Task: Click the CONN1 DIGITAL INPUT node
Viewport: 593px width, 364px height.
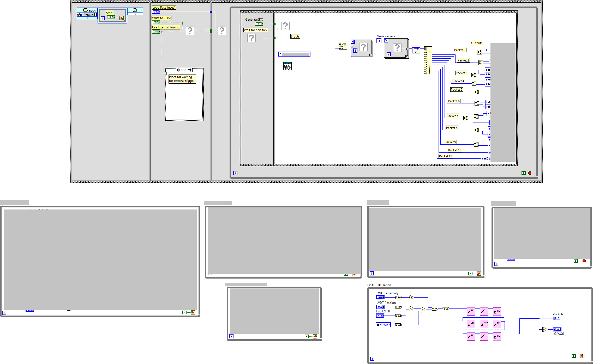Action: (x=287, y=66)
